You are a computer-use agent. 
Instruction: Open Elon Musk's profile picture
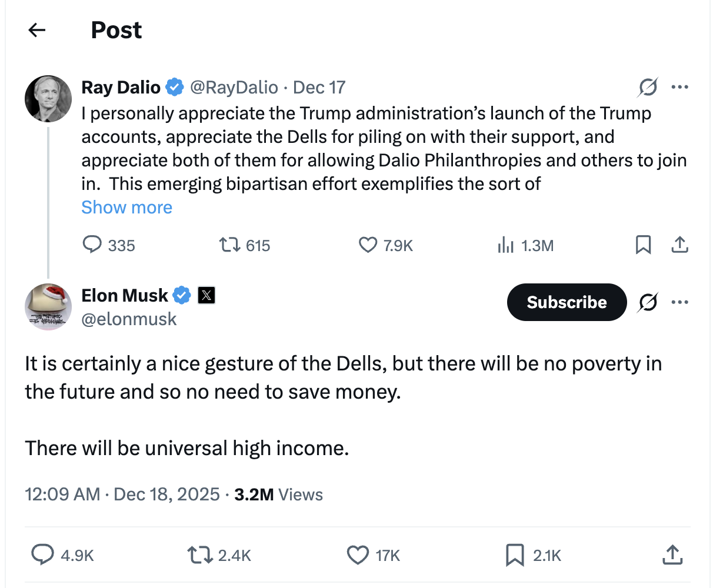coord(48,306)
